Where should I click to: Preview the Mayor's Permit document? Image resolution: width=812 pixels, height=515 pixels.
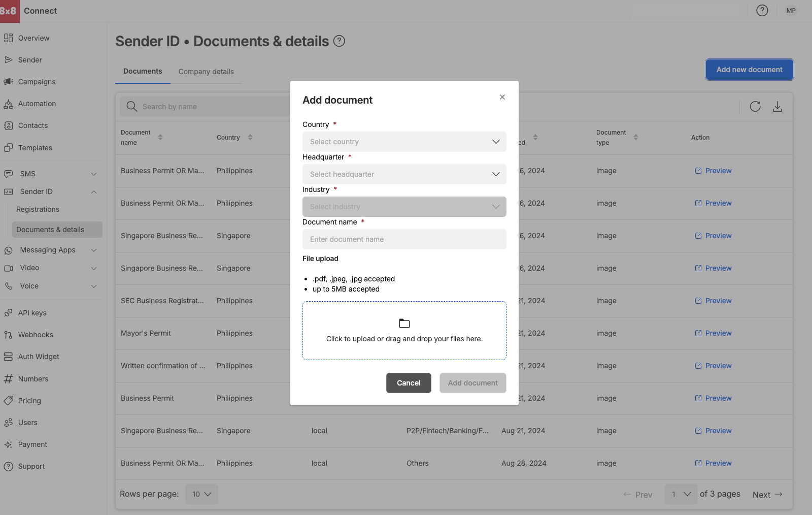713,333
